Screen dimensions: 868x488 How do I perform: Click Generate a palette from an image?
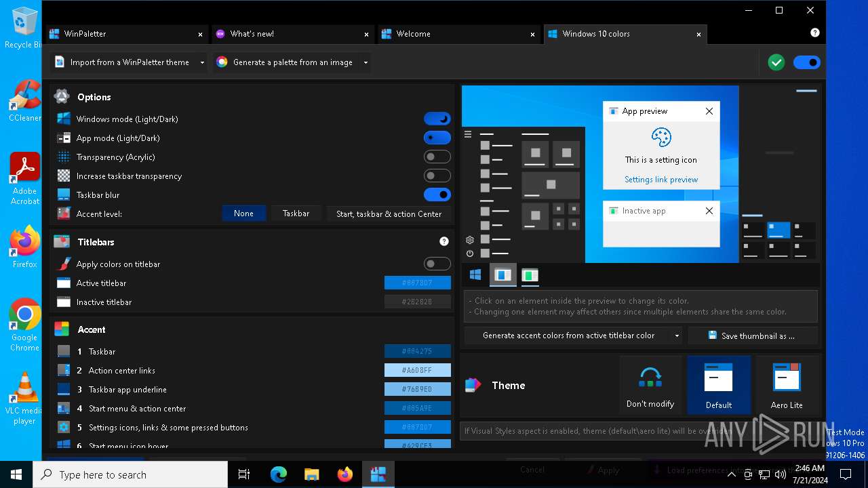click(285, 62)
